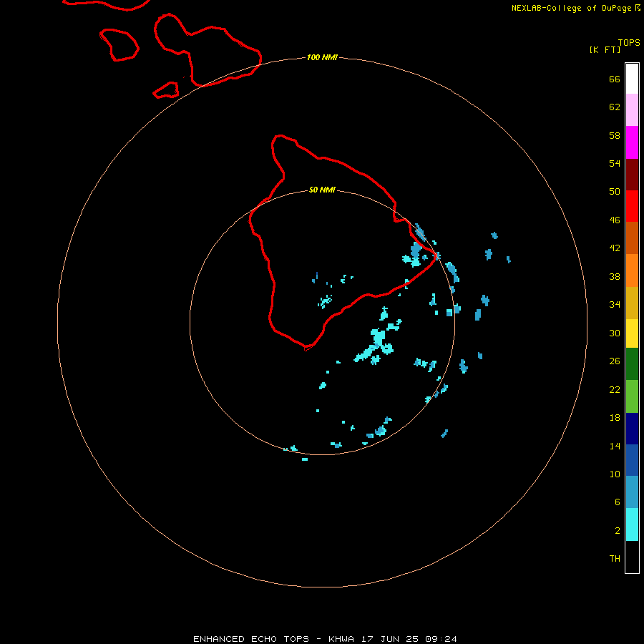Select the magenta legend swatch
This screenshot has width=644, height=644.
coord(632,142)
